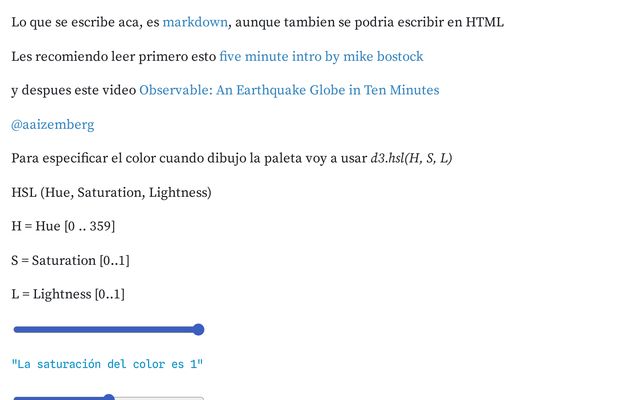Click the HSL (Hue, Saturation, Lightness) line

[111, 192]
